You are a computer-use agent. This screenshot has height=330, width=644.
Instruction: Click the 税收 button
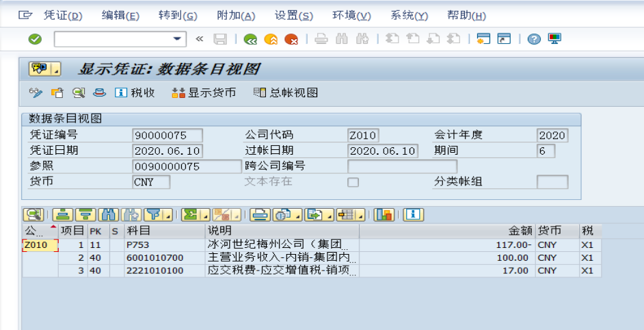click(x=135, y=93)
